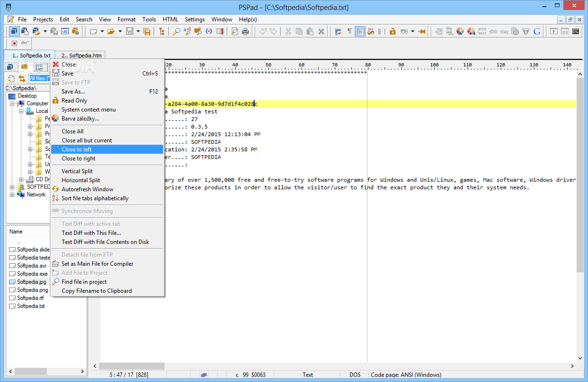Click the Delete X toolbar icon

(x=321, y=31)
